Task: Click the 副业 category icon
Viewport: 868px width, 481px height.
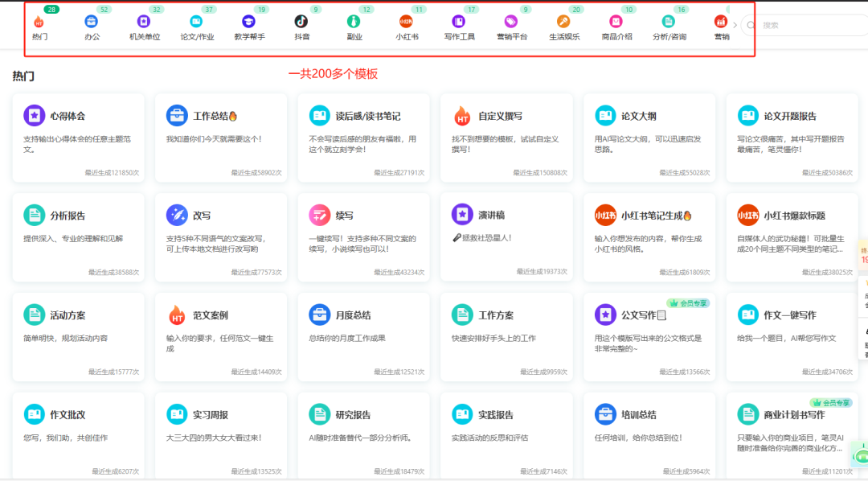Action: [x=354, y=22]
